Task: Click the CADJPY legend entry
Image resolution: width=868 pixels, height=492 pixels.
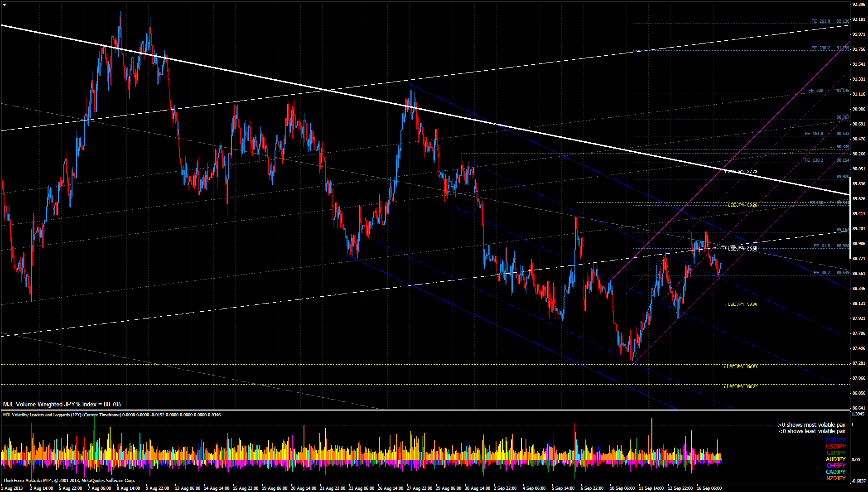Action: pyautogui.click(x=835, y=472)
